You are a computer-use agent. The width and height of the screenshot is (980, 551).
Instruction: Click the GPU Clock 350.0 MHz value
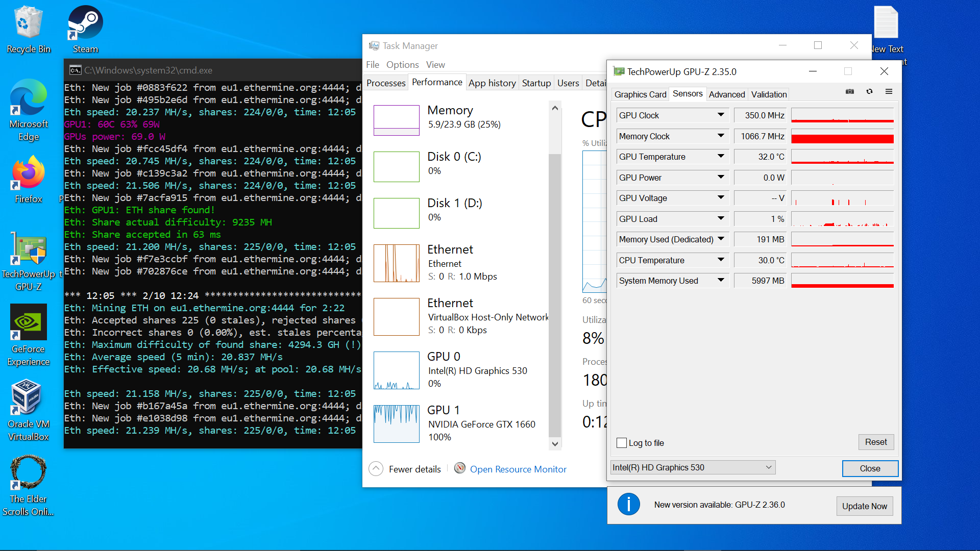(761, 115)
